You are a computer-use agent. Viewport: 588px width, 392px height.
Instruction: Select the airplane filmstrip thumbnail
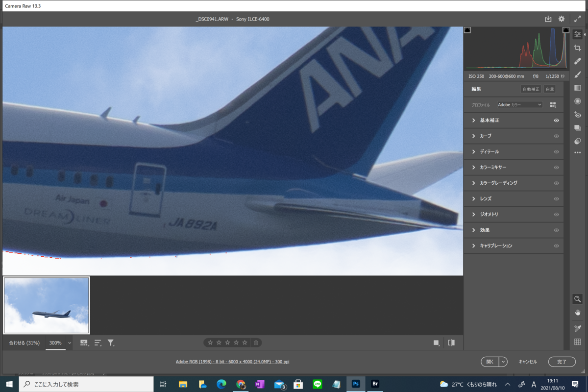pos(47,305)
